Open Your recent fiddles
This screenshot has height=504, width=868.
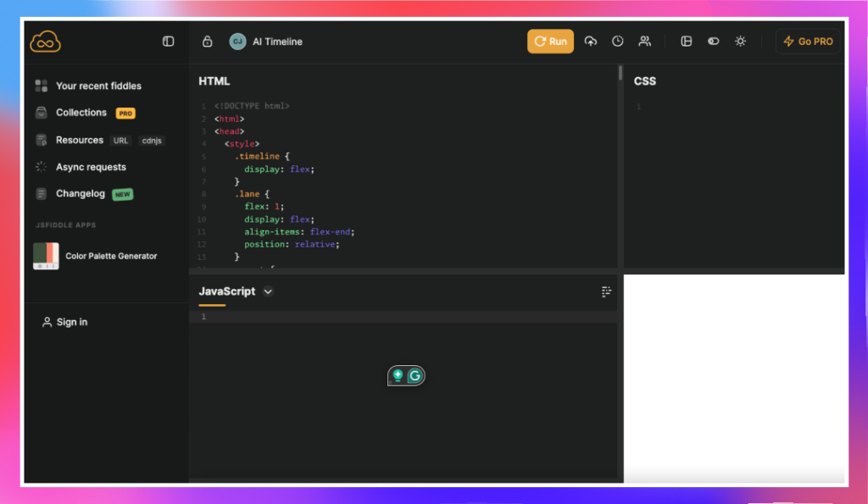click(x=98, y=86)
